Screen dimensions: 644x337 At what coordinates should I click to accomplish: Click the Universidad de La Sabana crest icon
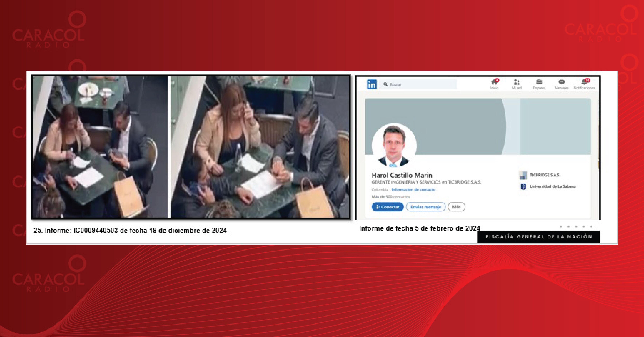click(x=523, y=186)
